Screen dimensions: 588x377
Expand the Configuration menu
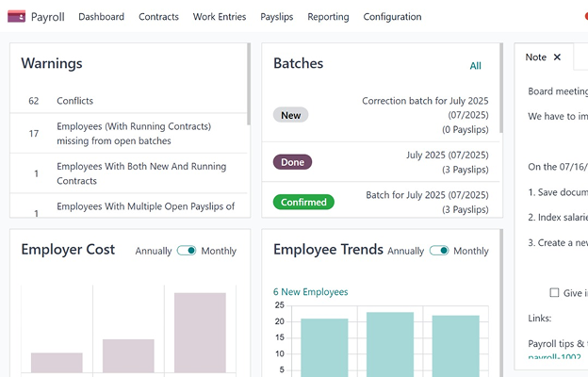pyautogui.click(x=392, y=17)
